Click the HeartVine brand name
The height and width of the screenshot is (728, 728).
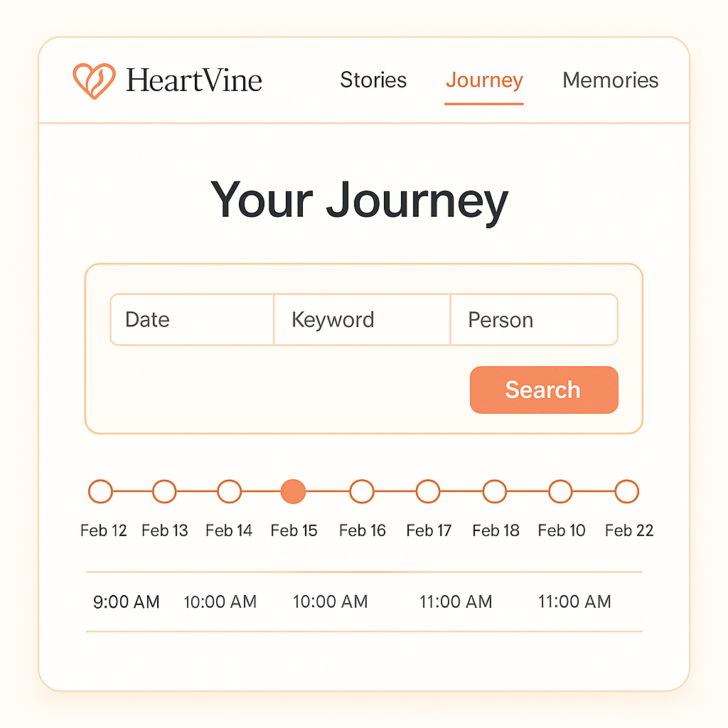click(x=193, y=80)
